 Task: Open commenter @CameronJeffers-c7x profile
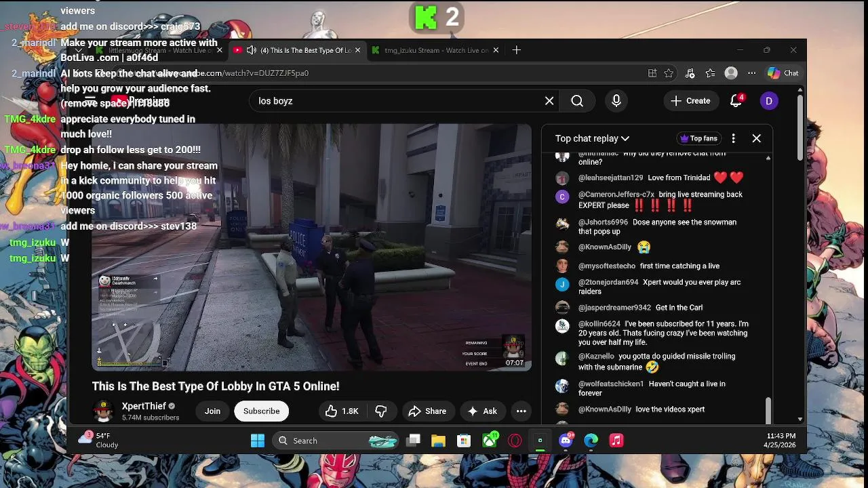[x=616, y=195]
